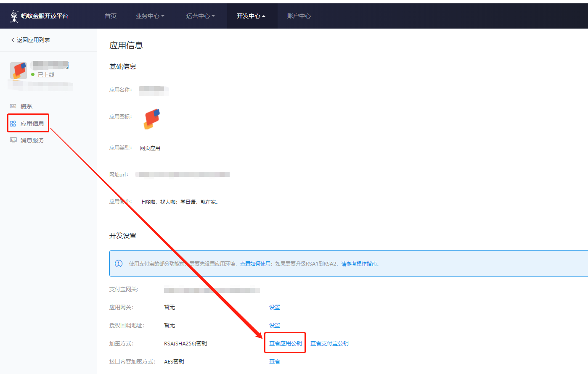Collapse the 开发中心 dropdown menu
Image resolution: width=588 pixels, height=374 pixels.
[x=251, y=16]
